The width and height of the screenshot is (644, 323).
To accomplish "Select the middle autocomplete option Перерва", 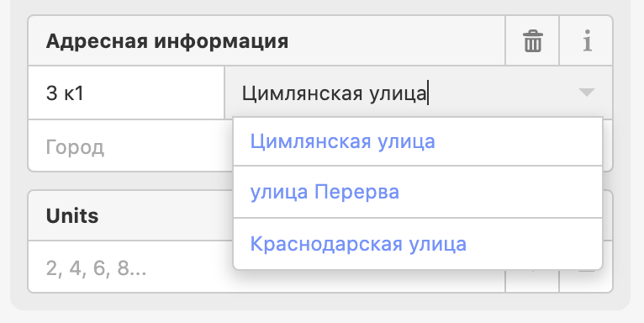I will [418, 192].
